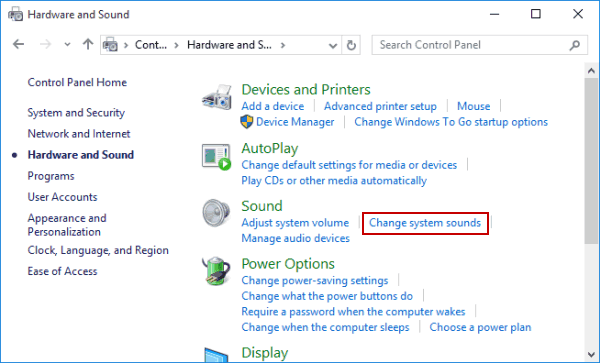
Task: Click Change power-saving settings
Action: pyautogui.click(x=315, y=280)
